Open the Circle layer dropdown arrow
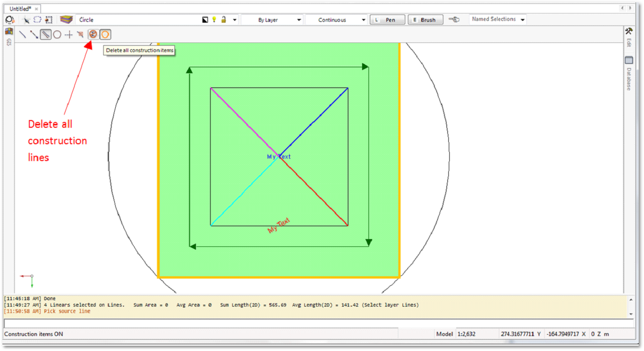Image resolution: width=644 pixels, height=351 pixels. 235,20
